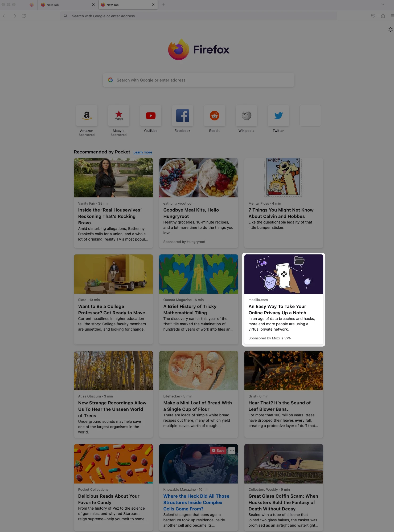The height and width of the screenshot is (532, 394).
Task: Open the three-dot menu on cells article
Action: pyautogui.click(x=232, y=450)
